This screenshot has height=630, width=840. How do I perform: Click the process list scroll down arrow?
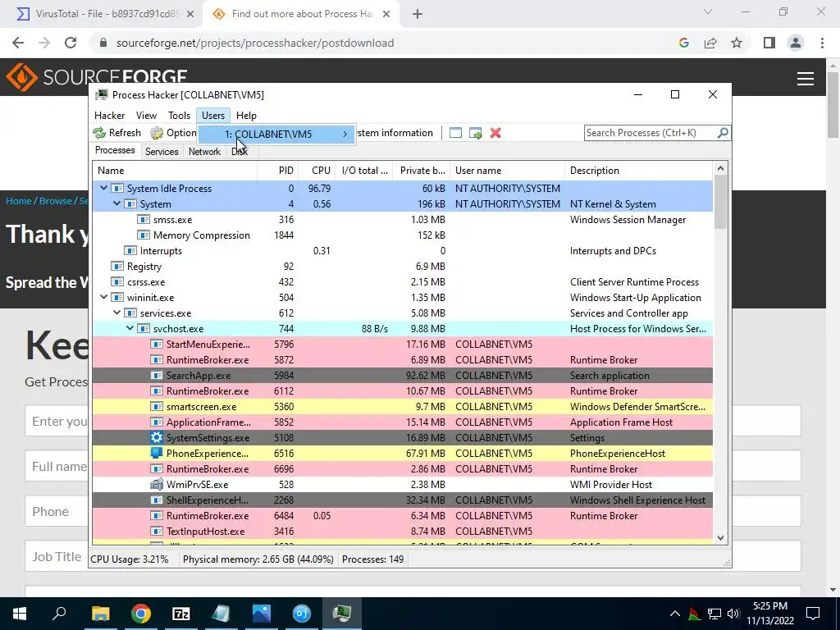720,537
